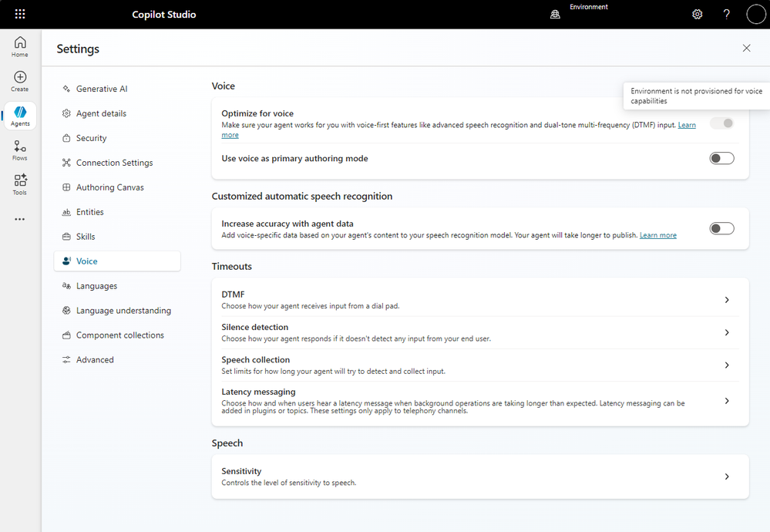
Task: Open the help question mark icon
Action: coord(726,14)
